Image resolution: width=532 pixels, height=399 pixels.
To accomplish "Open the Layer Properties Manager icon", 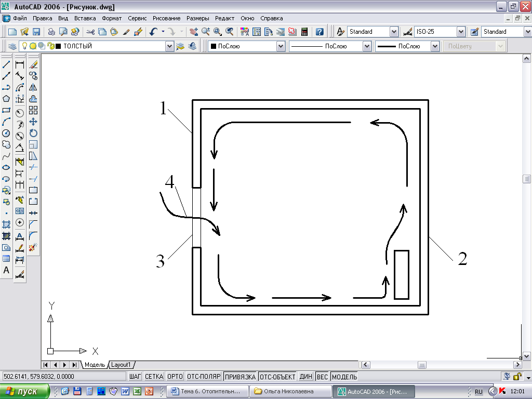I will click(x=12, y=46).
